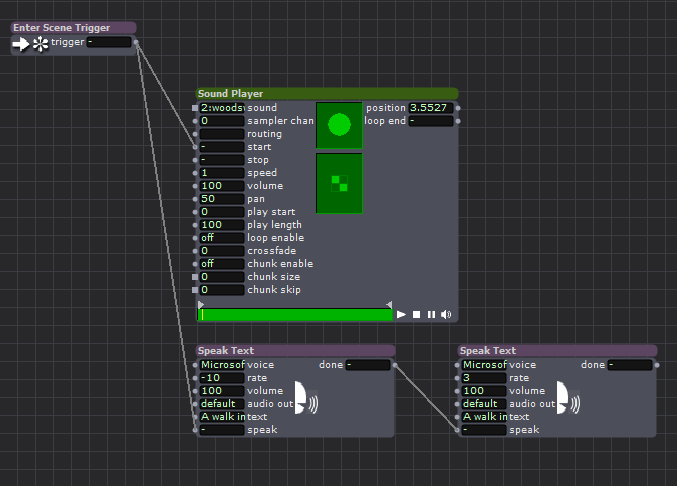Toggle the chunk enable value in Sound Player

click(x=222, y=264)
